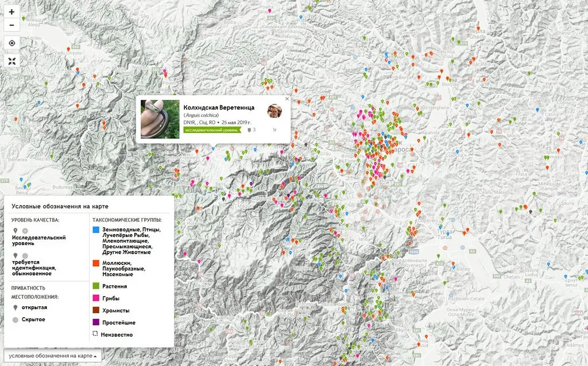The height and width of the screenshot is (366, 588).
Task: Click the orange Моллюски, Насекомые swatch
Action: [96, 263]
